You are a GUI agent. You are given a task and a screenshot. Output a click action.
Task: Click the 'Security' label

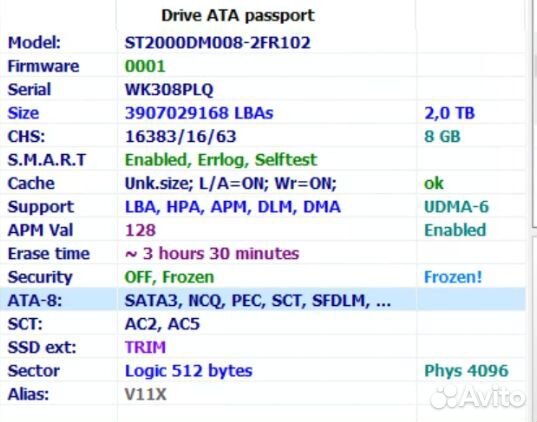point(40,277)
